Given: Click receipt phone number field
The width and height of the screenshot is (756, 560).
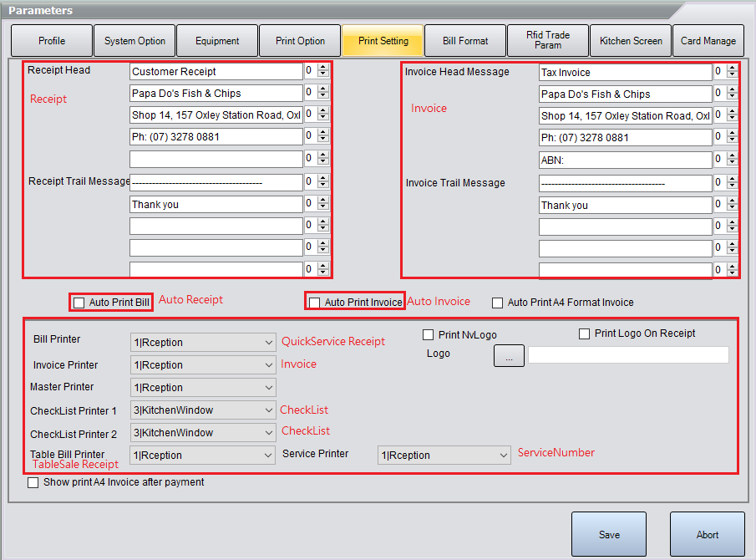Looking at the screenshot, I should point(216,136).
